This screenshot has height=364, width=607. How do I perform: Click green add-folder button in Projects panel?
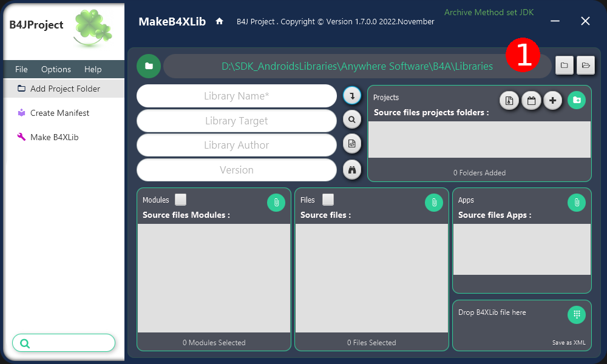[x=577, y=100]
